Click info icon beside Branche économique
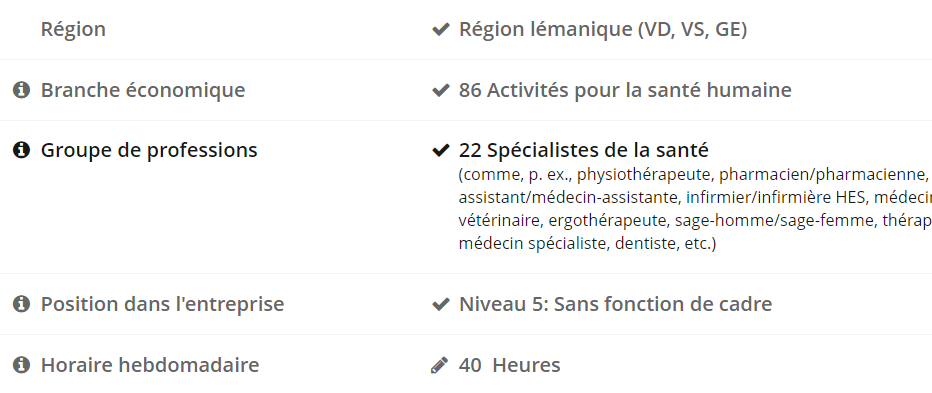 point(21,90)
